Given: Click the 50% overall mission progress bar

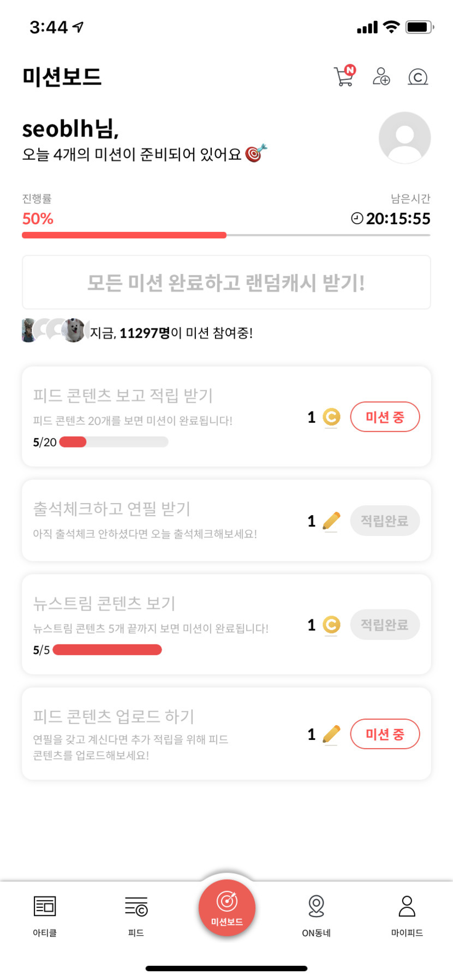Looking at the screenshot, I should 226,235.
